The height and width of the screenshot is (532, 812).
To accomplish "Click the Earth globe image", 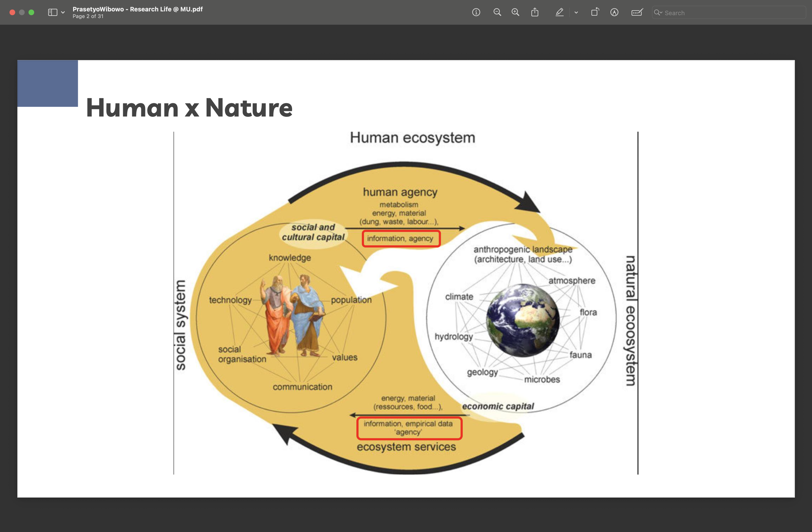I will (523, 320).
